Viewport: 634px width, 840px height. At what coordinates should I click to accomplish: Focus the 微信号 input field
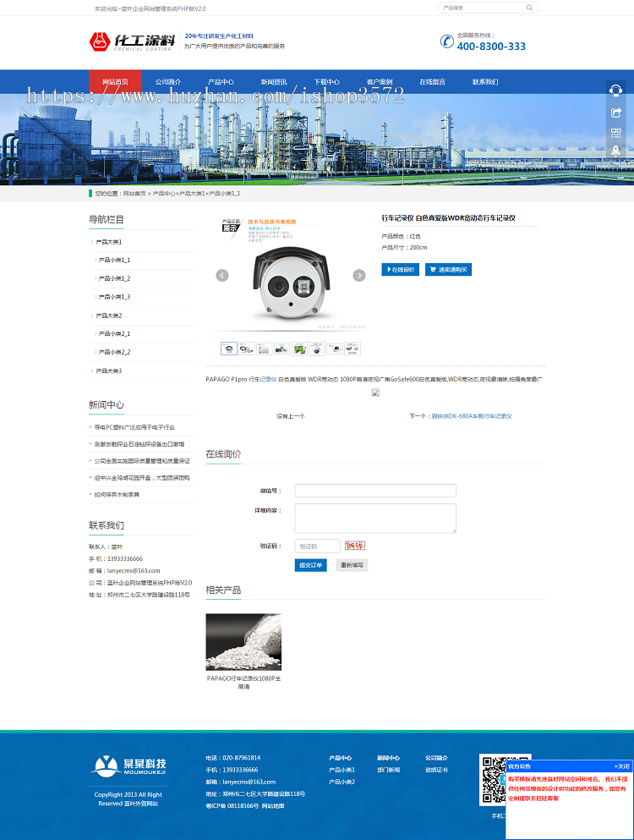tap(375, 491)
